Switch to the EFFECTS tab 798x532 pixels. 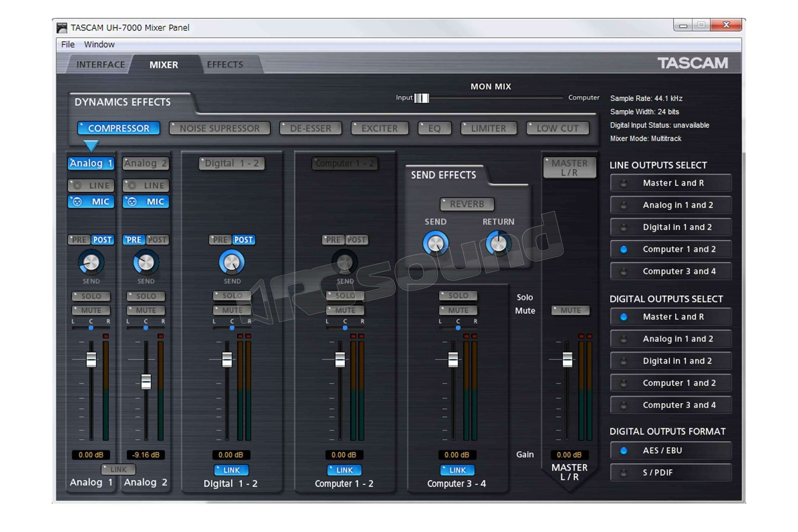tap(225, 65)
